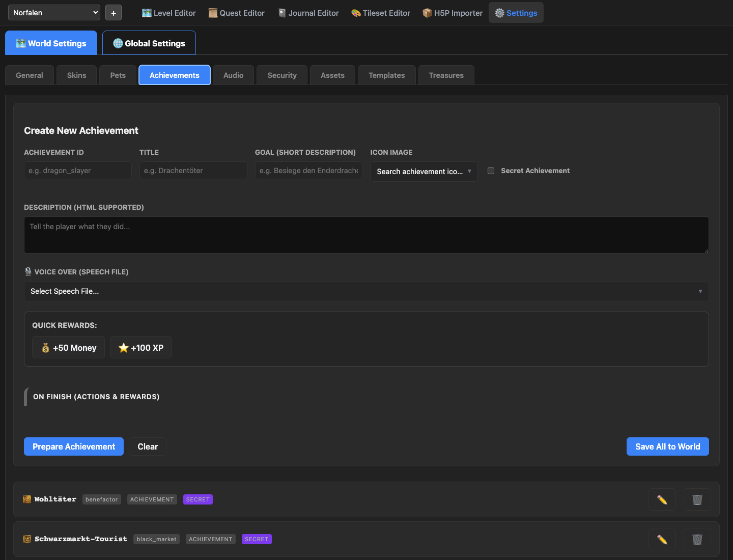
Task: Click the pencil edit icon for Wohltäter
Action: click(x=662, y=499)
